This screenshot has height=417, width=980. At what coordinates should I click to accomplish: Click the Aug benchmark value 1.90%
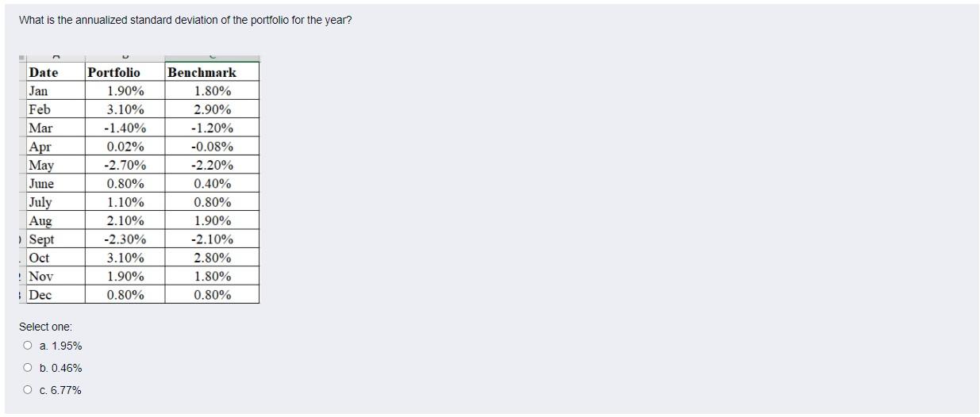(213, 221)
